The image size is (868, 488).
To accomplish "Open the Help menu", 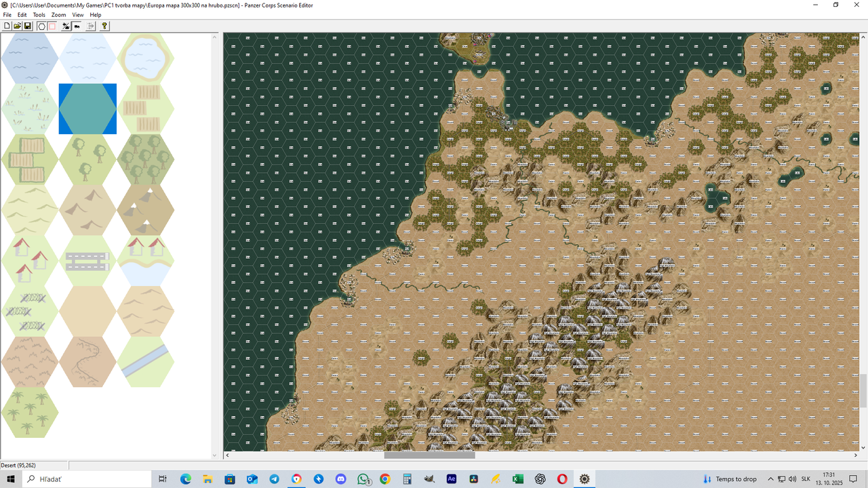I will point(96,14).
